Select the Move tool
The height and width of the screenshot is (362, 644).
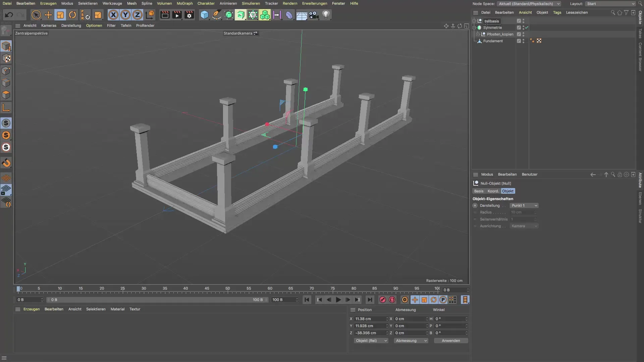(x=48, y=15)
